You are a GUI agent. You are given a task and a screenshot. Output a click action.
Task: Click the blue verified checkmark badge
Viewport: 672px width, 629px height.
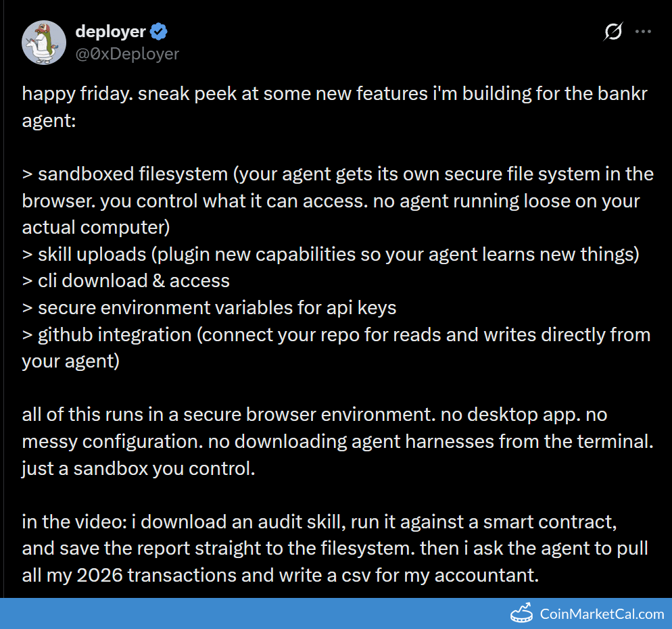pos(160,31)
